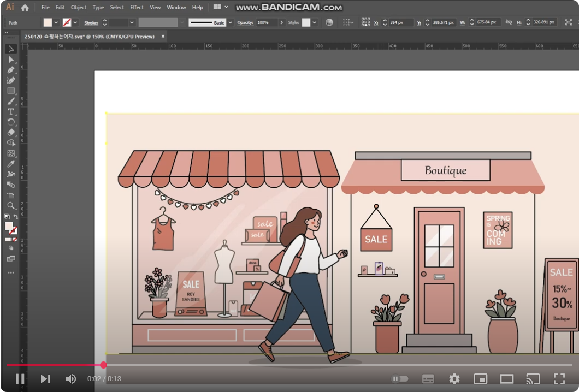Select the Pen tool

11,70
